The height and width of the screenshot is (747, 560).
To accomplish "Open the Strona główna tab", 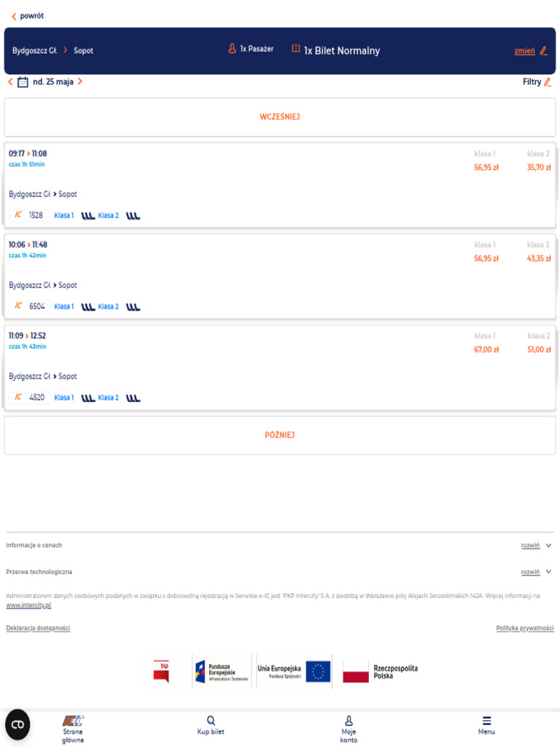I will click(73, 729).
